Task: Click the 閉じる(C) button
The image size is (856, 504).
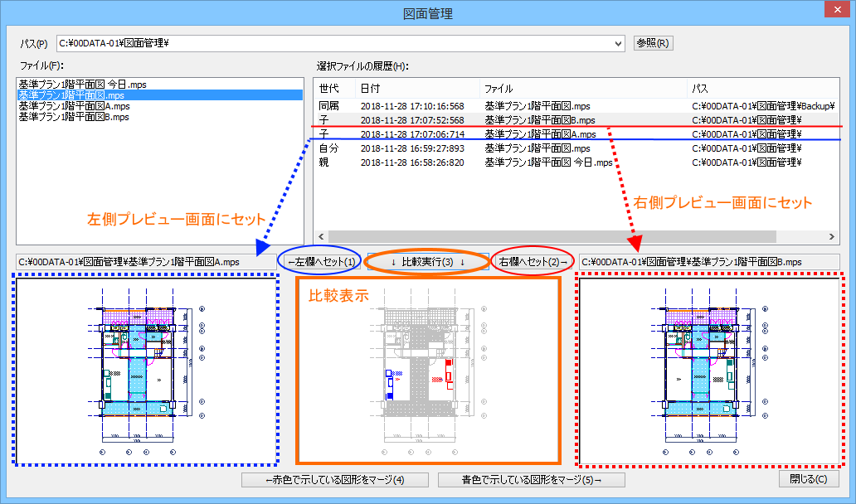Action: point(809,479)
